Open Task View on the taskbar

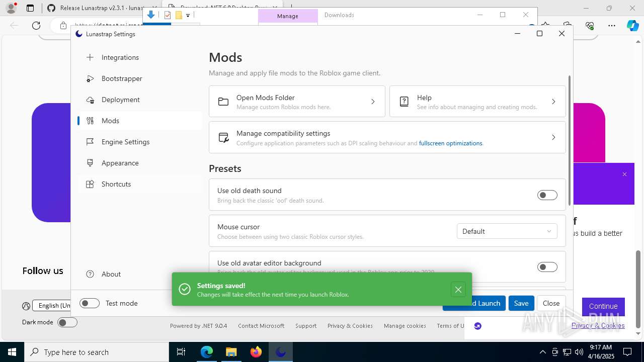(x=181, y=352)
